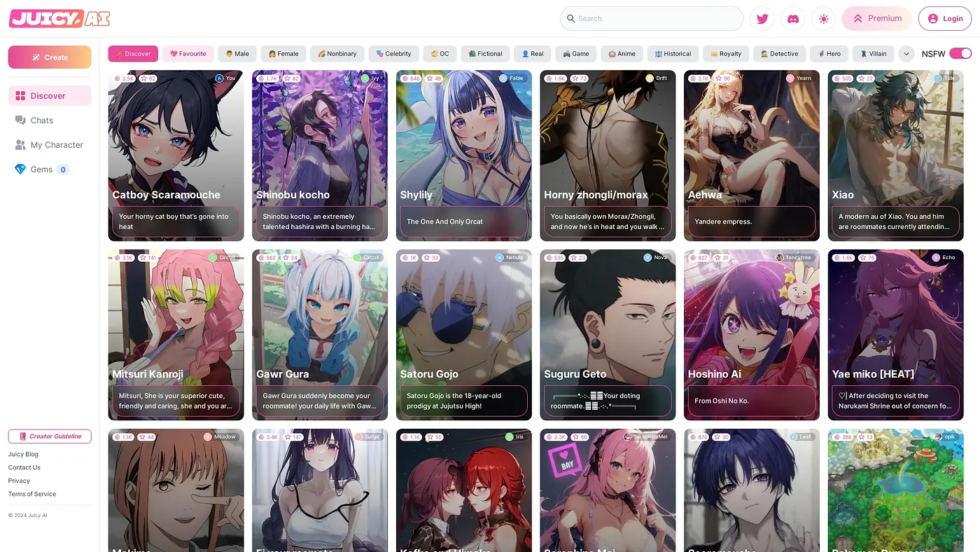Image resolution: width=980 pixels, height=552 pixels.
Task: Click the Login button
Action: point(945,19)
